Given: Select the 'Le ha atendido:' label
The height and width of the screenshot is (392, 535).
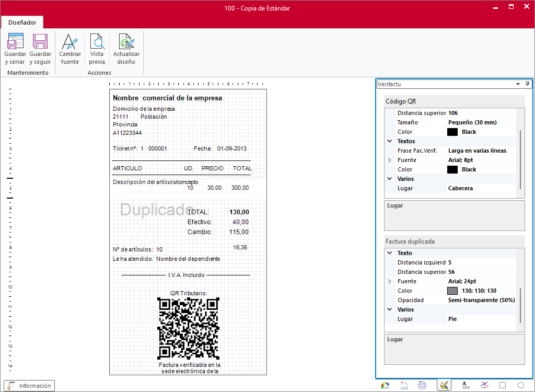Looking at the screenshot, I should pyautogui.click(x=133, y=259).
